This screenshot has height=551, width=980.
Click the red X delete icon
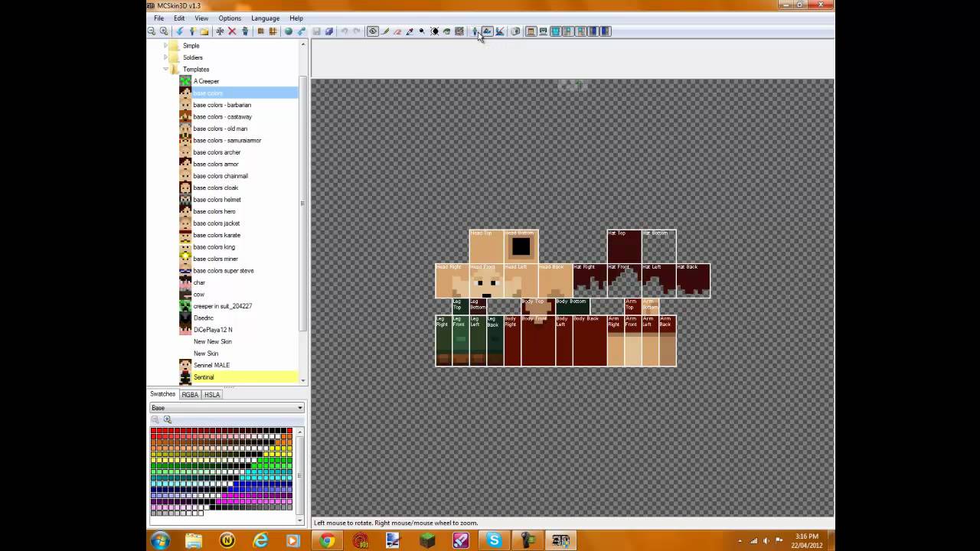point(232,31)
